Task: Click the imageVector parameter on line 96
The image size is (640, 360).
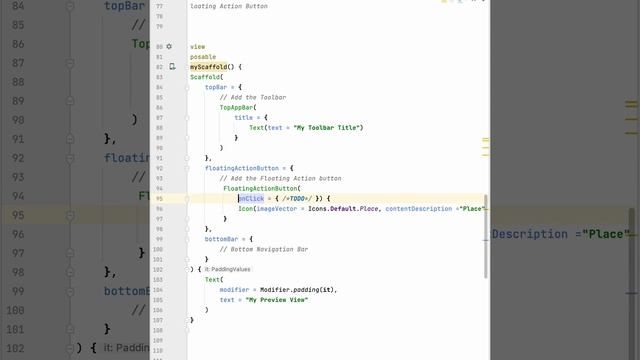Action: click(277, 209)
